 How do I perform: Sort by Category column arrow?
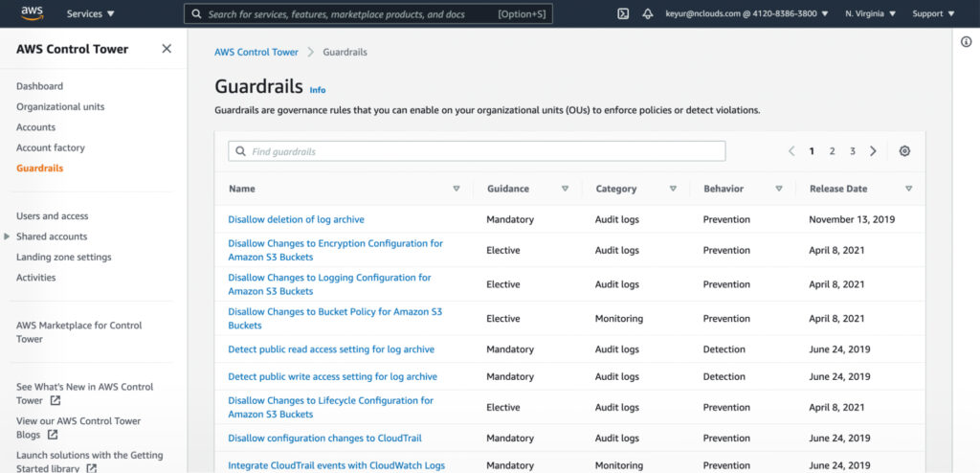coord(673,189)
